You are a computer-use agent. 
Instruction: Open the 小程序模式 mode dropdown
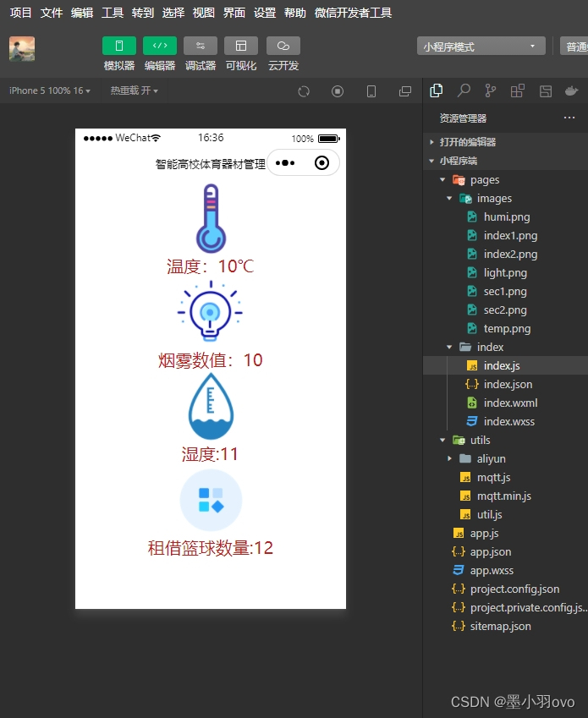[481, 46]
